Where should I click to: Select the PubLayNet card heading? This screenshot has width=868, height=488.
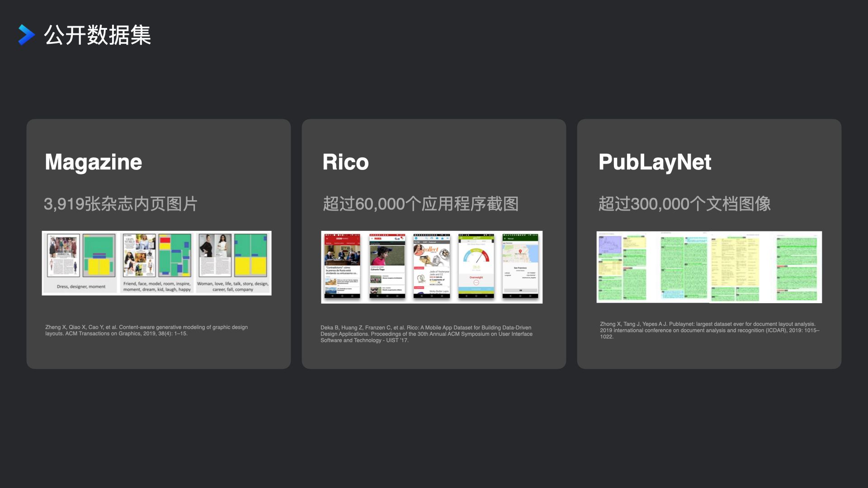click(655, 162)
